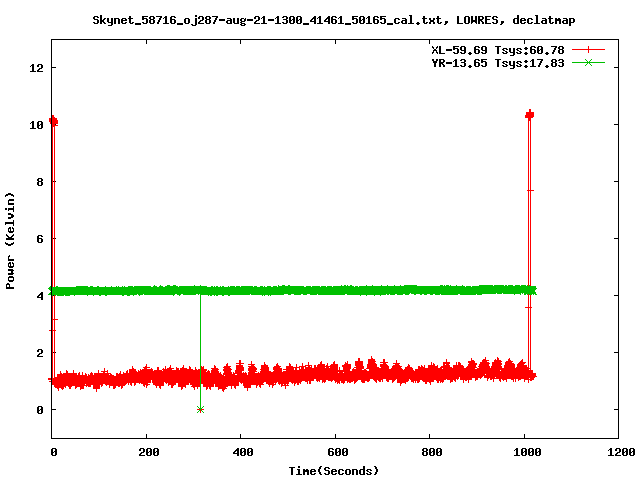The image size is (640, 480).
Task: Click the y-axis tick label 10
Action: tap(36, 125)
